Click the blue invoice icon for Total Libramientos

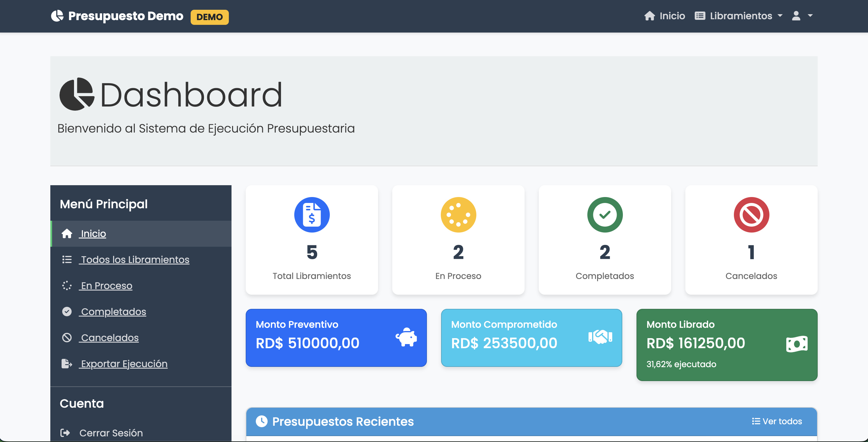(312, 215)
